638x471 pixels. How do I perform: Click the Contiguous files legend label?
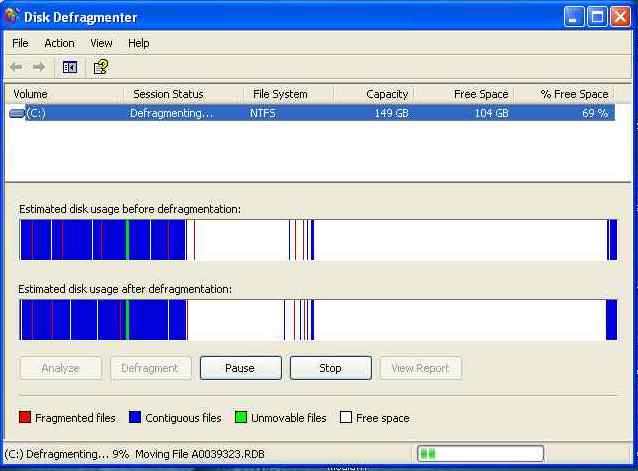point(183,418)
